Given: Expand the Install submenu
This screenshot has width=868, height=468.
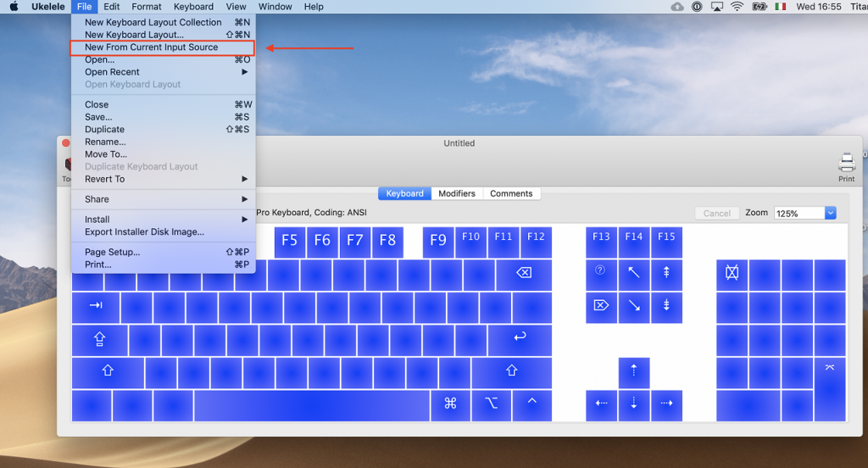Looking at the screenshot, I should coord(164,220).
